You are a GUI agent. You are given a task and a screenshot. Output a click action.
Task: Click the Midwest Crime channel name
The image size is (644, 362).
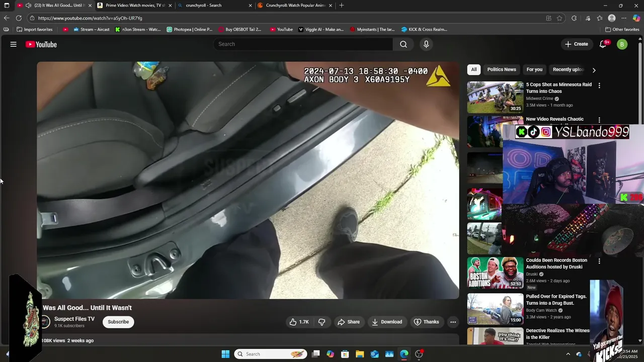pos(539,99)
